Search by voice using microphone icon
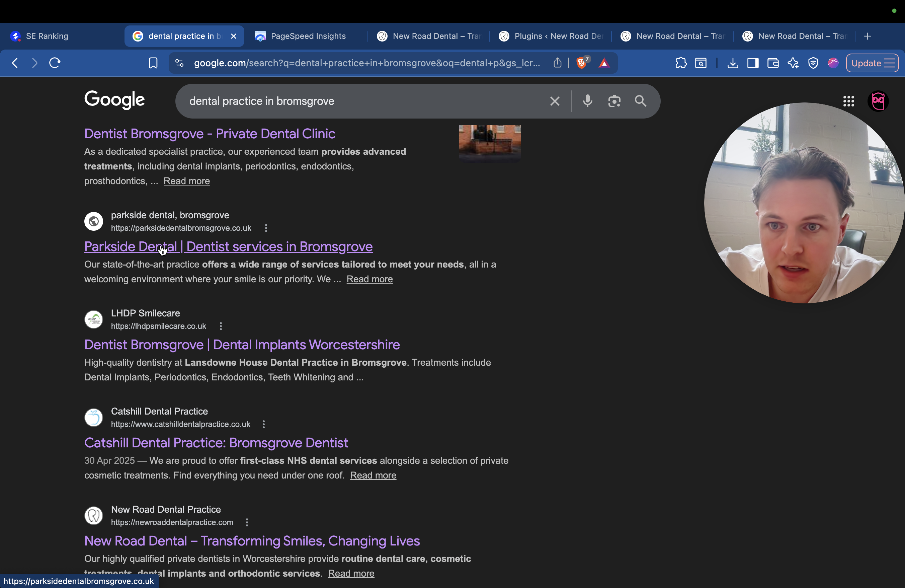The height and width of the screenshot is (588, 905). pyautogui.click(x=587, y=101)
